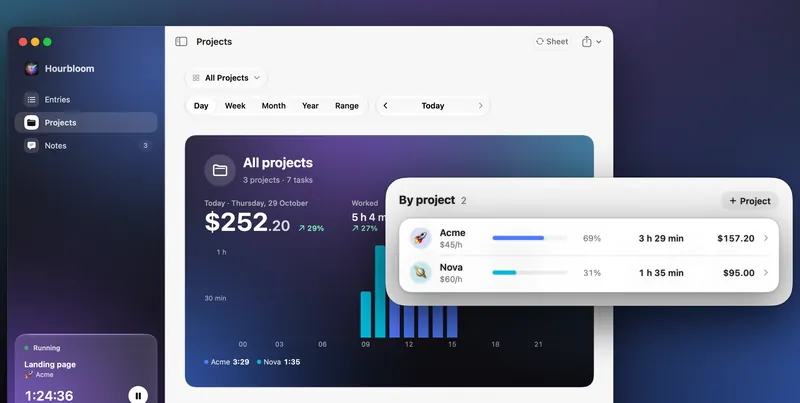The width and height of the screenshot is (800, 403).
Task: Click the All projects folder icon
Action: 220,170
